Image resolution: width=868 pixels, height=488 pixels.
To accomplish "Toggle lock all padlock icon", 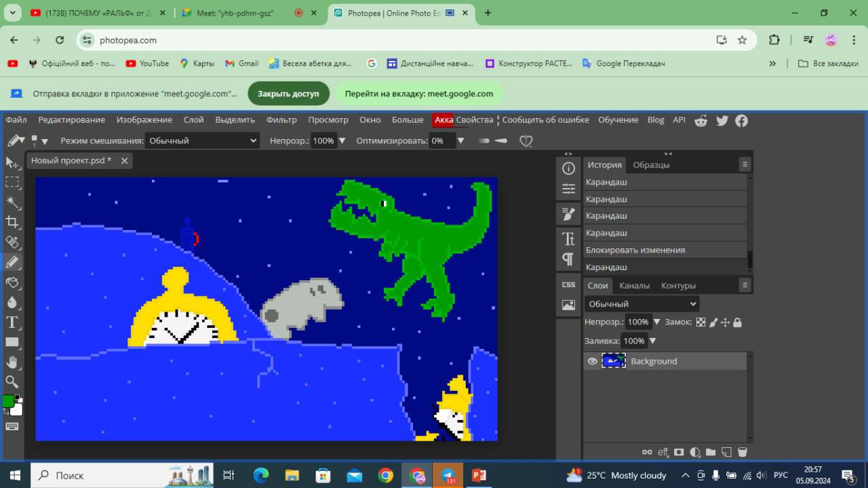I will pos(737,322).
